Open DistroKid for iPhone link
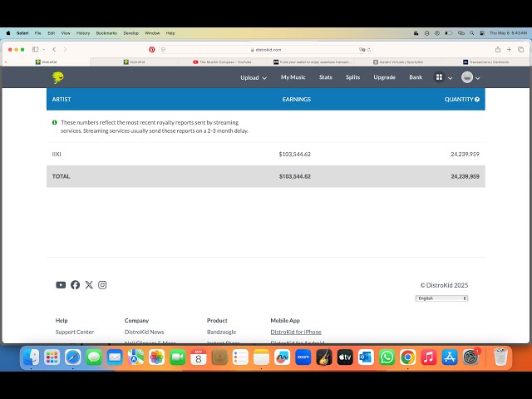 point(296,332)
